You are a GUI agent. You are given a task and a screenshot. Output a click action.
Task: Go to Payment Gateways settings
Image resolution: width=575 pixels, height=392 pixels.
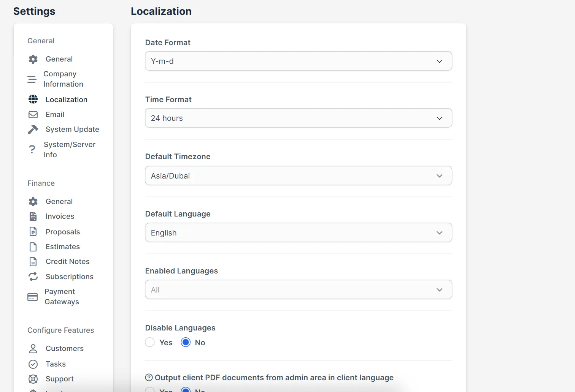tap(62, 297)
